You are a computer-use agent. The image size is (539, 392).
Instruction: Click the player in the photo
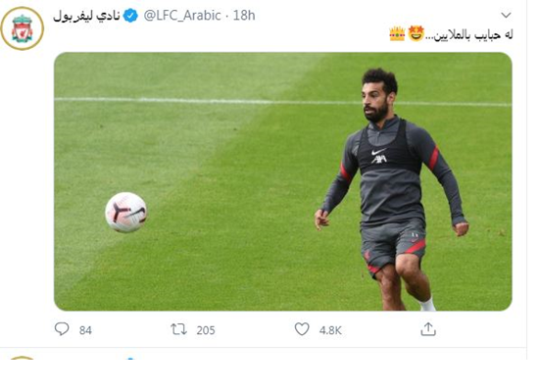click(x=392, y=189)
